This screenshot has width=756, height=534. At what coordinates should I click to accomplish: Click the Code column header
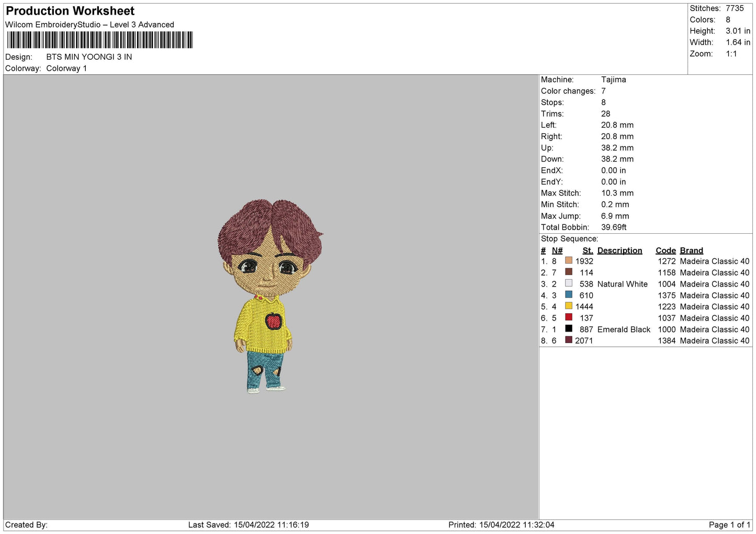point(665,251)
